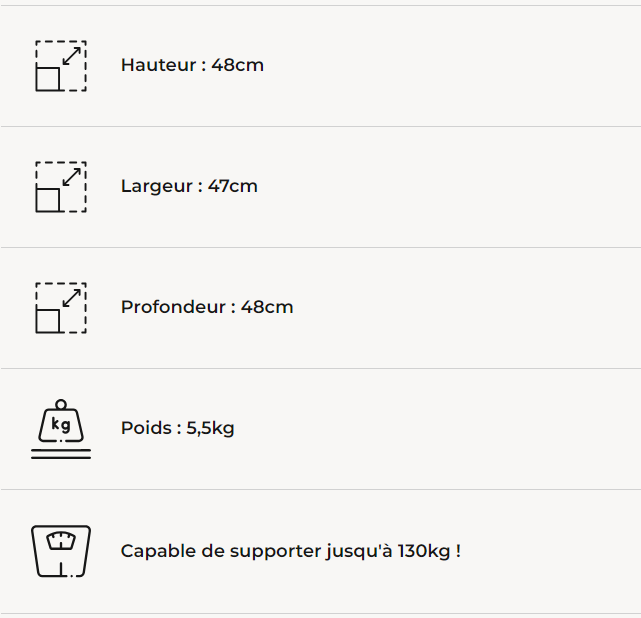Click the width dimension icon beside Largeur
This screenshot has width=641, height=618.
coord(61,187)
